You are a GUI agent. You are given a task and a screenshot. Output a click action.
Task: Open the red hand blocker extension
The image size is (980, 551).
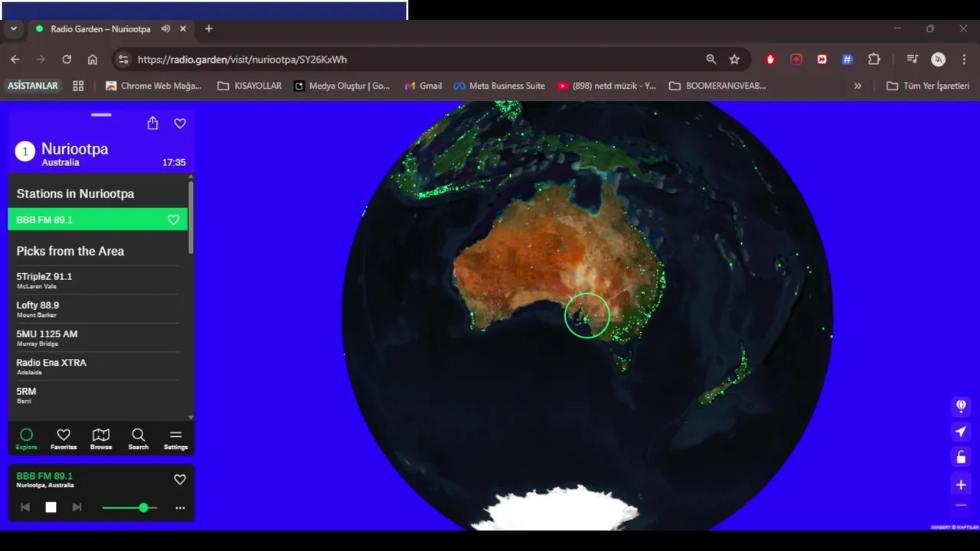(771, 59)
